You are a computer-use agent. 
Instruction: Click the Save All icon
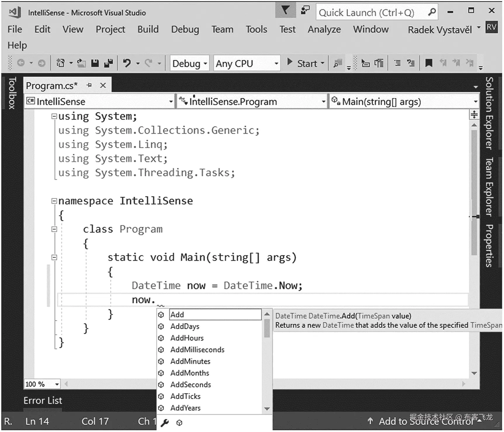pyautogui.click(x=108, y=63)
